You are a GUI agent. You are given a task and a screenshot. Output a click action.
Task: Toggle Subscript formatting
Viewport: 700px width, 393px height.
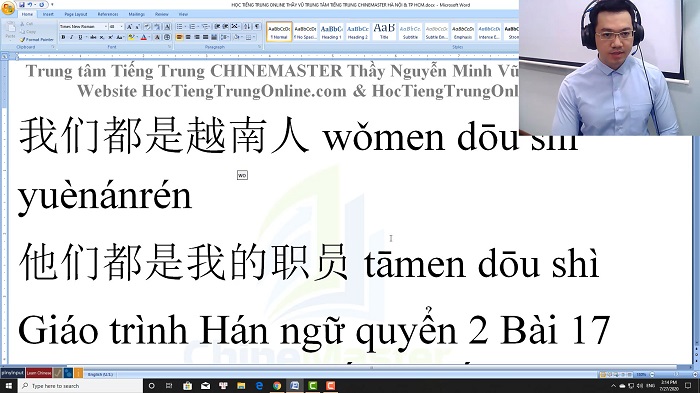102,37
